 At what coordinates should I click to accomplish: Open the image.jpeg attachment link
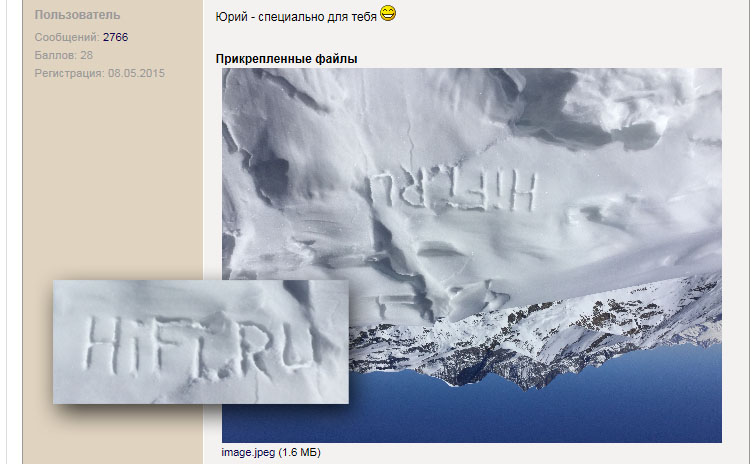tap(248, 452)
